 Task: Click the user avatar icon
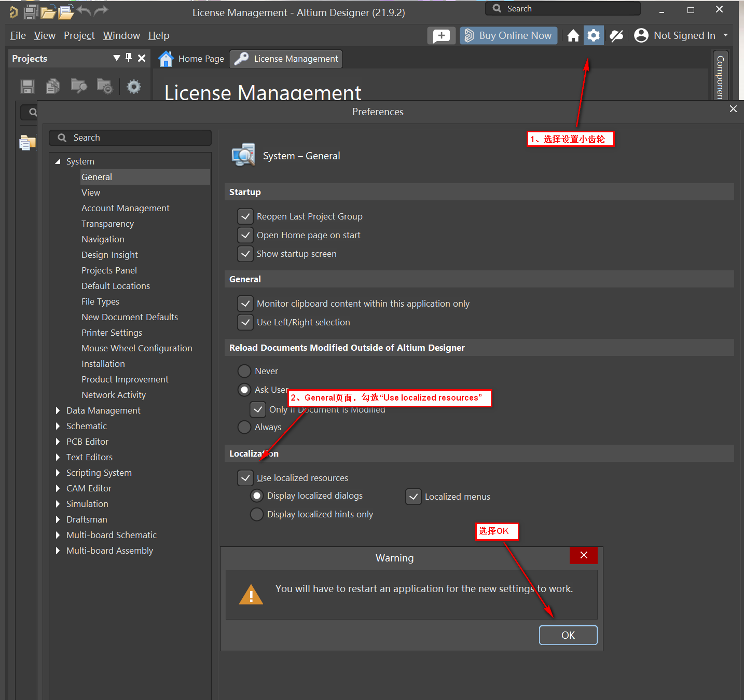point(641,35)
